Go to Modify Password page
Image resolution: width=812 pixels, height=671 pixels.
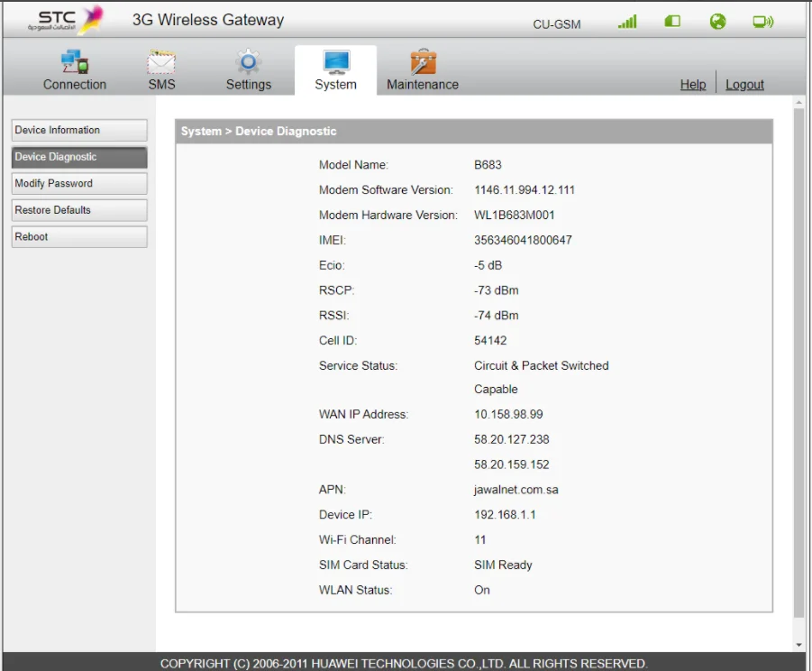[79, 184]
